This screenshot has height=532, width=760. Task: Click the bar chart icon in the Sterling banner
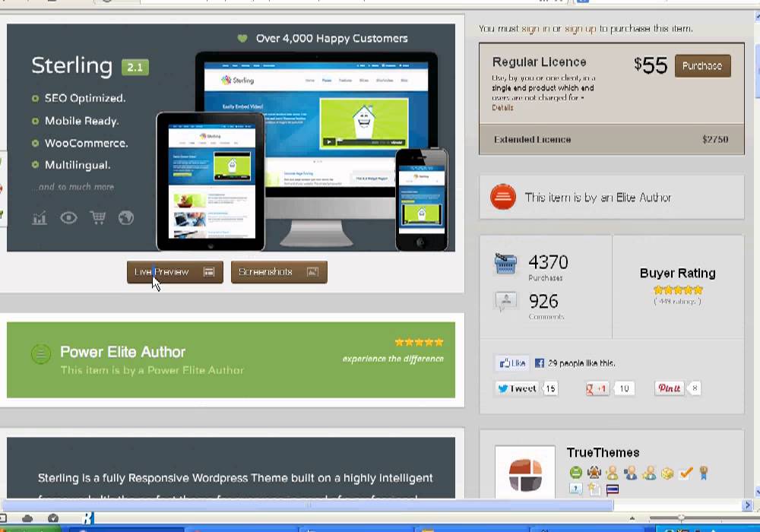(40, 218)
